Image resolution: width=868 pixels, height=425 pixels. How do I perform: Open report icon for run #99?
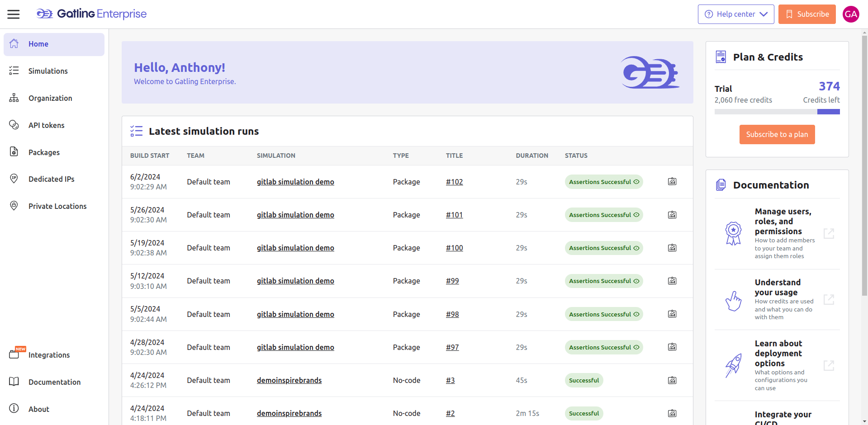(672, 281)
